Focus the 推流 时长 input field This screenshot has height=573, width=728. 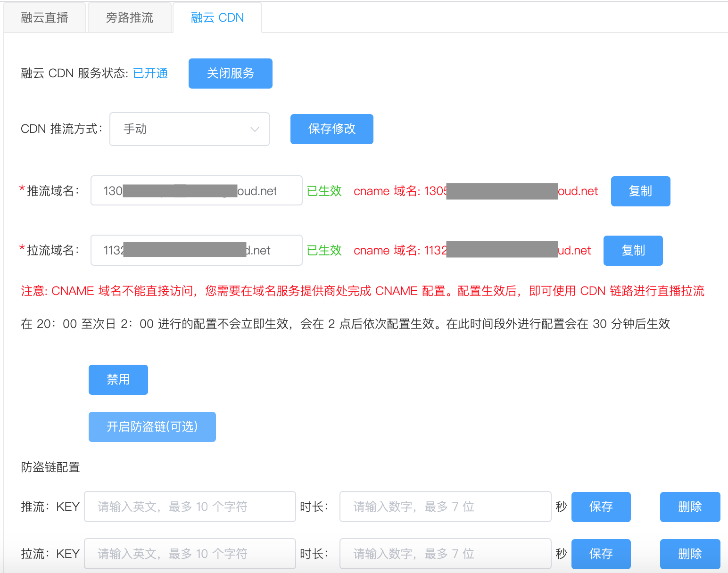pos(446,507)
